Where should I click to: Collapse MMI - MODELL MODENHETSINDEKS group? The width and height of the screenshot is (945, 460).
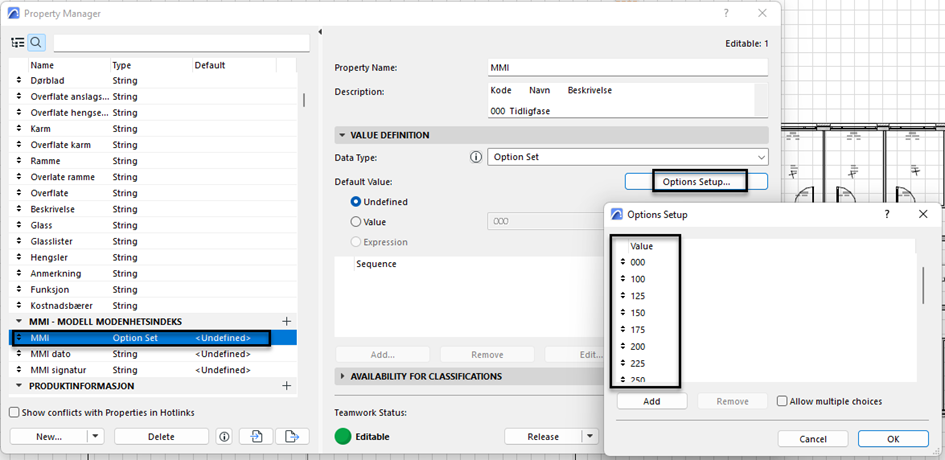(19, 321)
